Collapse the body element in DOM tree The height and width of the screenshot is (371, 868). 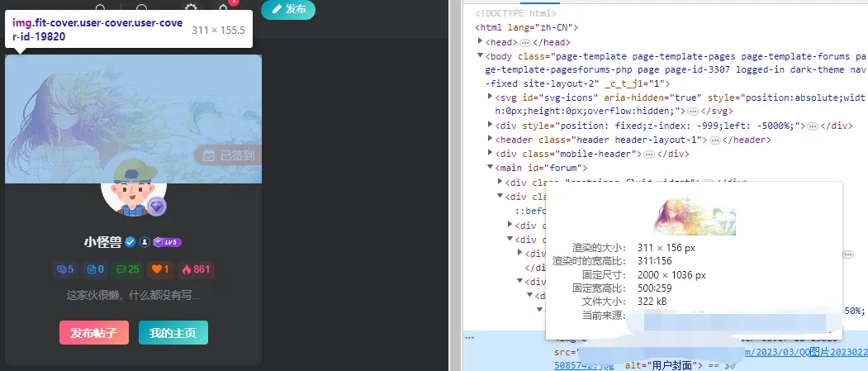(481, 55)
